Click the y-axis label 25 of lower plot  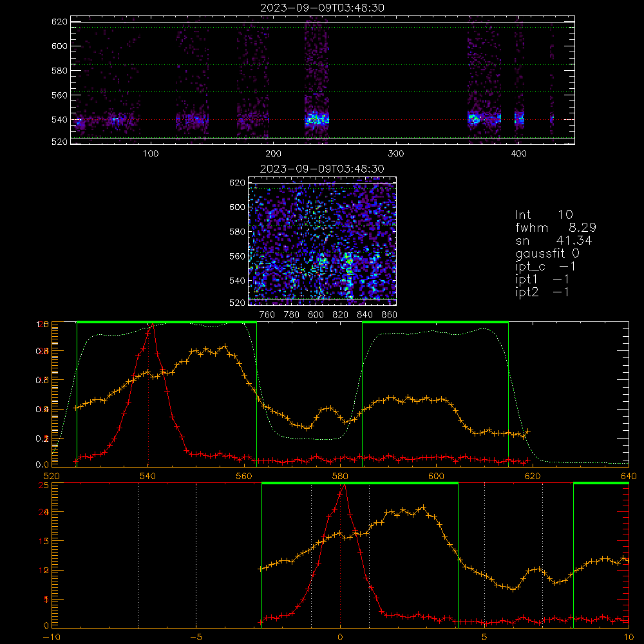click(44, 486)
